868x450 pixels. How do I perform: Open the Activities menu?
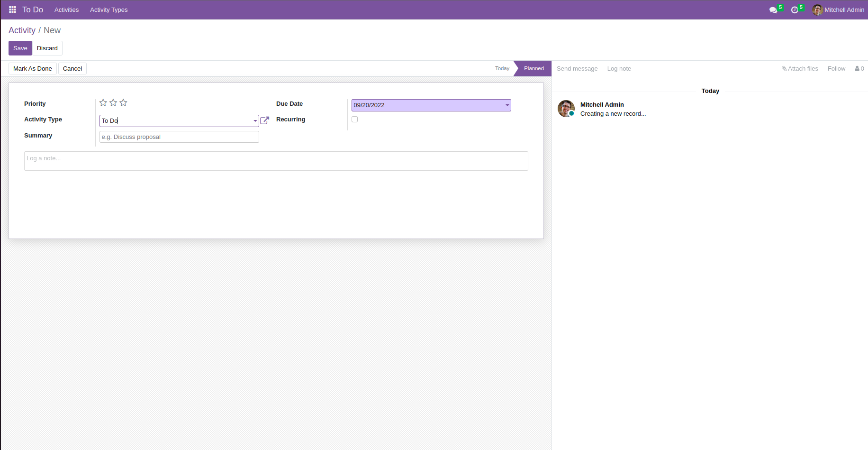(67, 10)
